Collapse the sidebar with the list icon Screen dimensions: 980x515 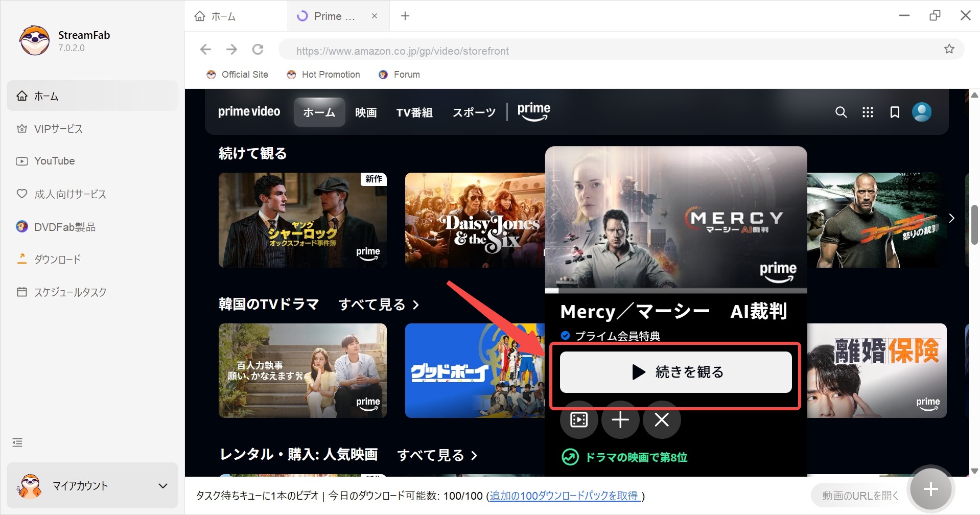17,442
